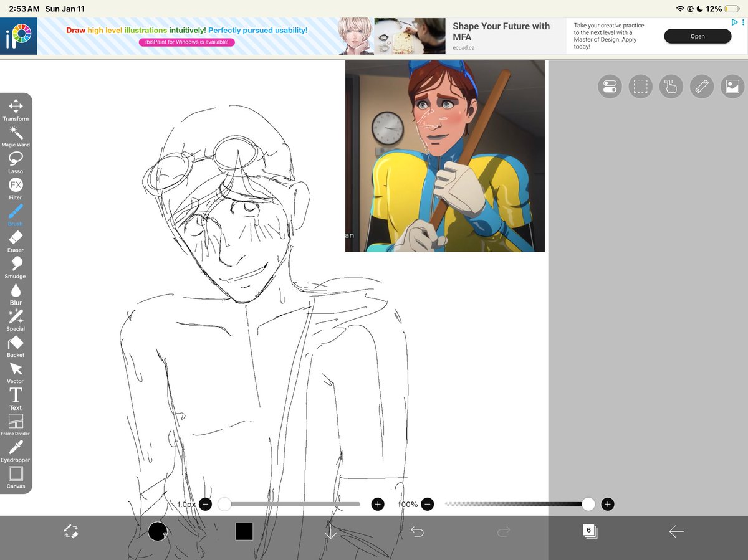Open the Filter FX tool
This screenshot has height=560, width=748.
[x=16, y=189]
